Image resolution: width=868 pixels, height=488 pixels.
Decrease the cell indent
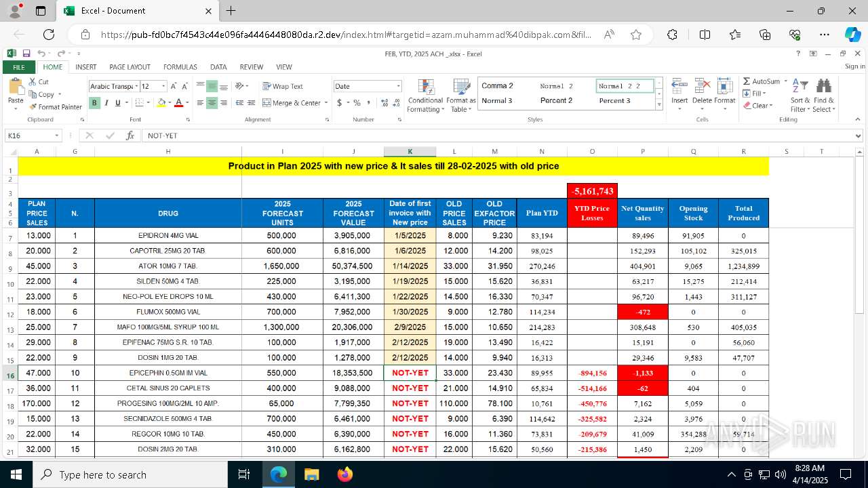coord(239,103)
